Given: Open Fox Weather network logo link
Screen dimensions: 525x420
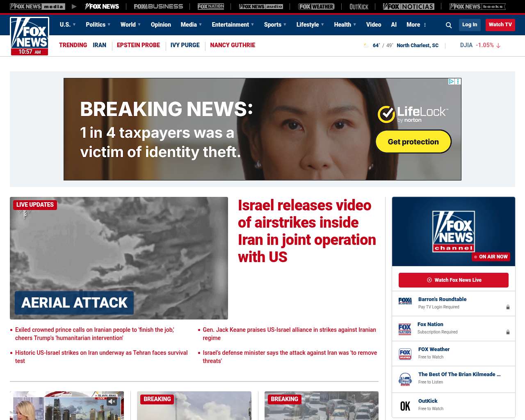Looking at the screenshot, I should (316, 7).
